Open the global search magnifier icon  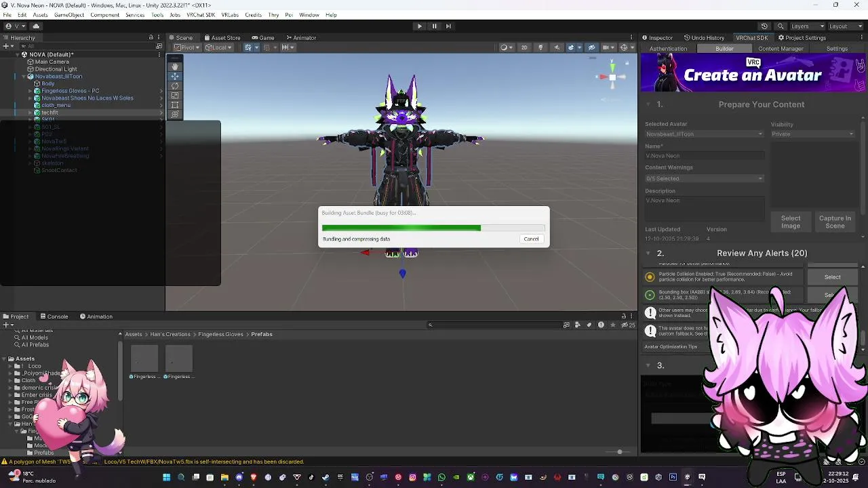(x=781, y=26)
